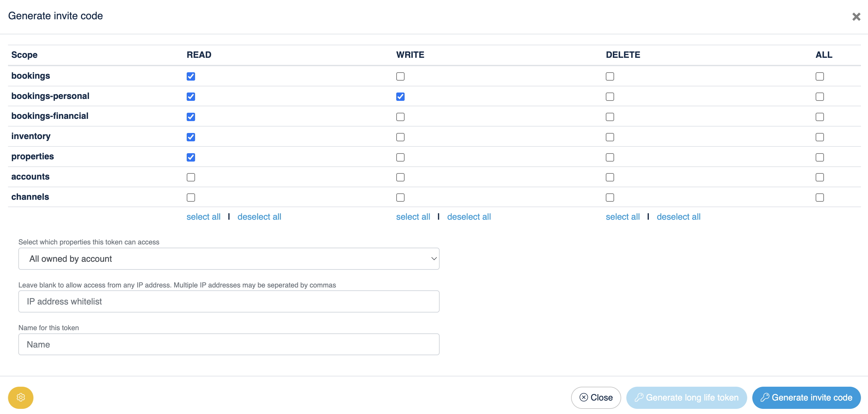The width and height of the screenshot is (868, 414).
Task: Click the yellow gear settings icon
Action: (21, 397)
